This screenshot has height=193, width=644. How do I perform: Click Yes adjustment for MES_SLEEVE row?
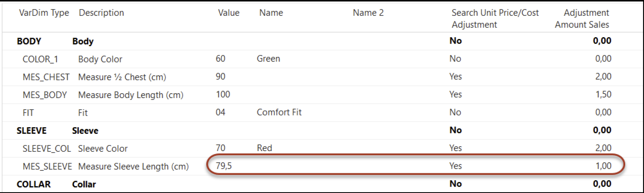point(456,166)
